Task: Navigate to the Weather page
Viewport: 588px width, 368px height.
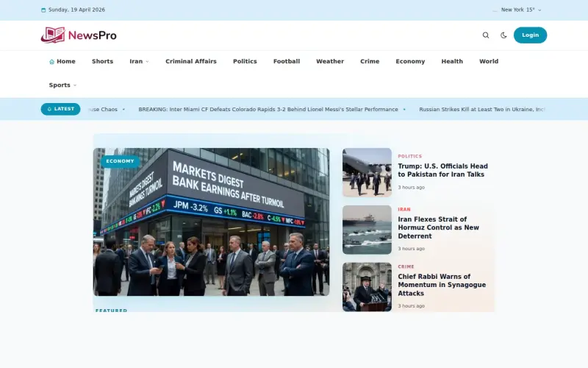Action: 330,61
